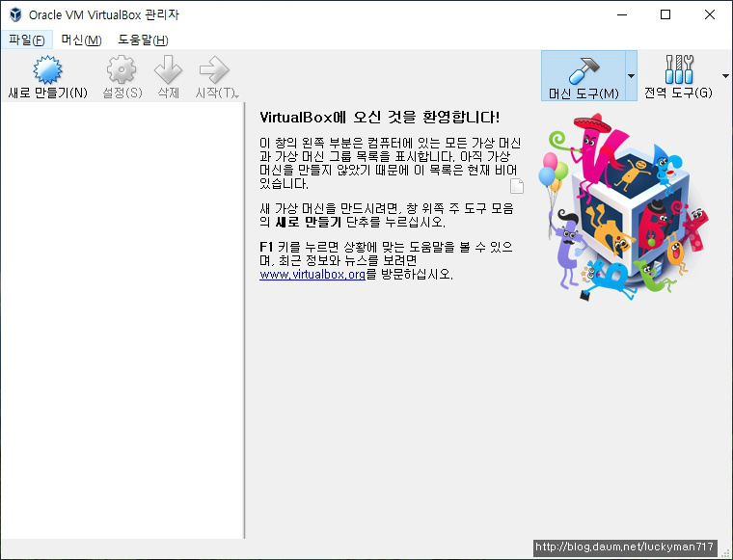Screen dimensions: 733x560
Task: Open the 도움말(H) menu
Action: pyautogui.click(x=143, y=40)
